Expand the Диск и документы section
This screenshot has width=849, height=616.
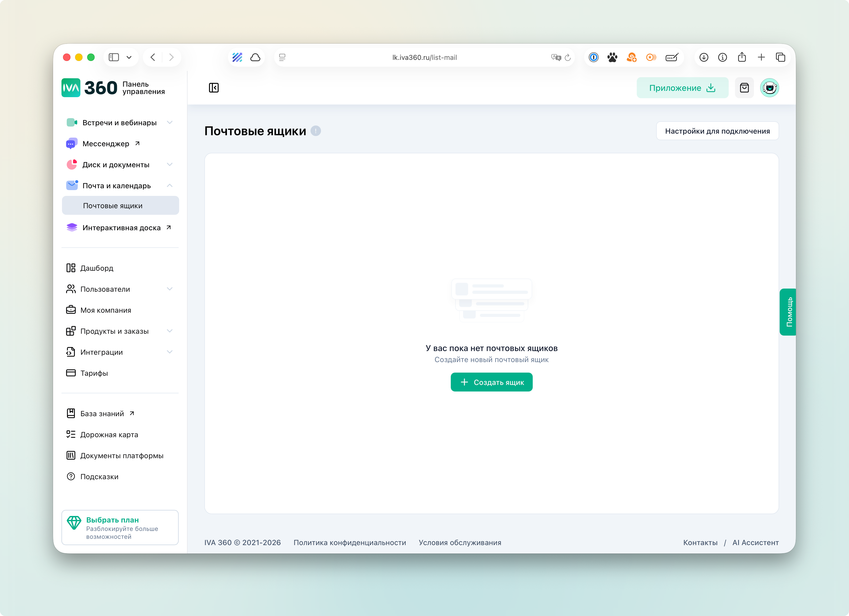coord(170,165)
